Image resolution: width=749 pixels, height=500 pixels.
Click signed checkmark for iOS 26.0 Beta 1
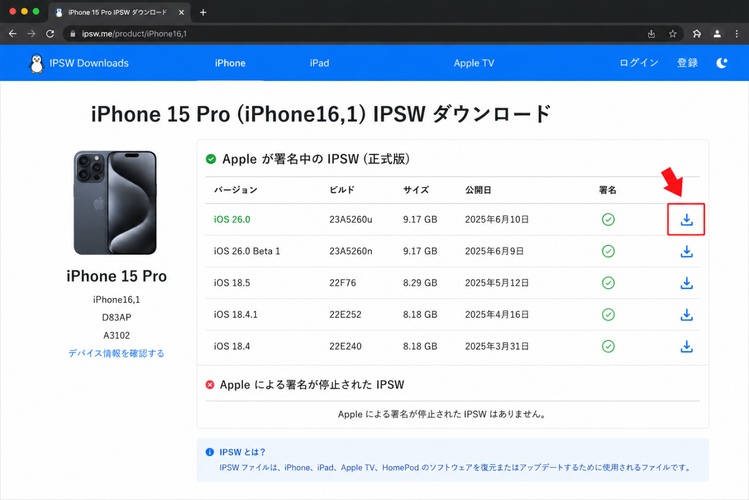(608, 251)
